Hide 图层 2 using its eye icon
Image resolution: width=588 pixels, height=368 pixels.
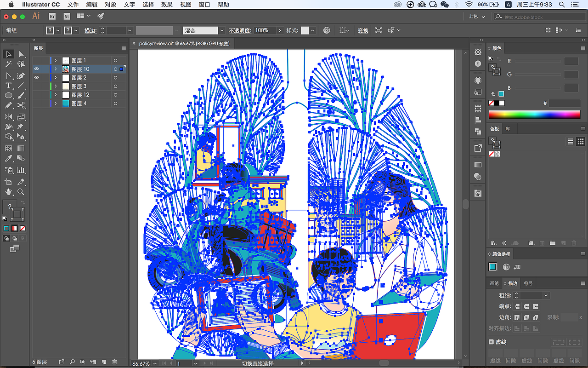point(36,78)
